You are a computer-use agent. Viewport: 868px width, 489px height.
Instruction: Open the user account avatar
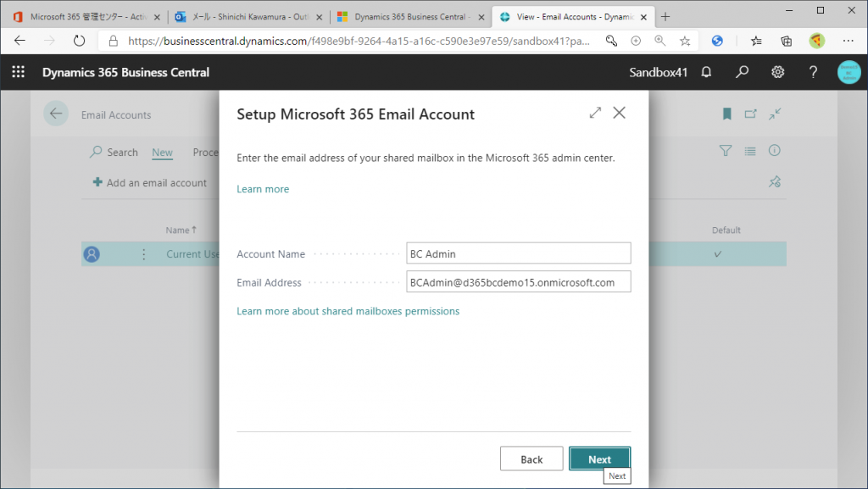click(x=849, y=73)
